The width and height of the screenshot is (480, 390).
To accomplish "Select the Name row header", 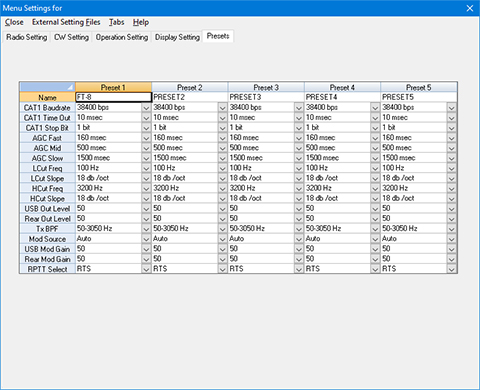I will (x=47, y=97).
